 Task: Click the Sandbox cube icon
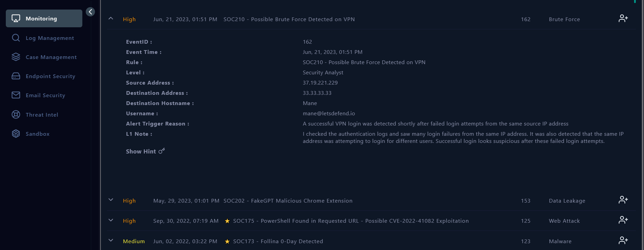pos(16,134)
